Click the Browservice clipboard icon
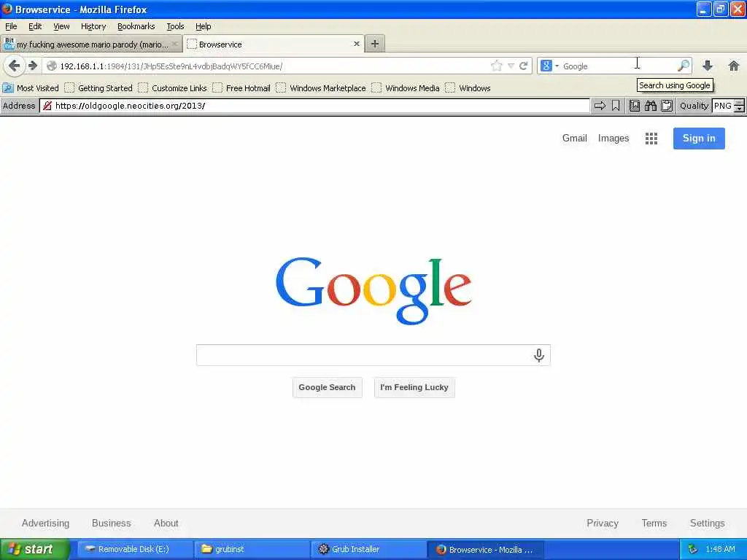 tap(667, 106)
